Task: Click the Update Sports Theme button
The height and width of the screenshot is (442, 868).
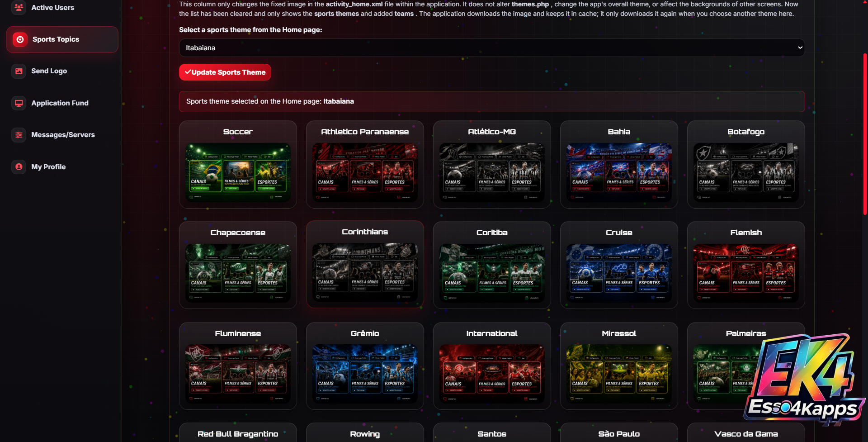Action: click(x=225, y=72)
